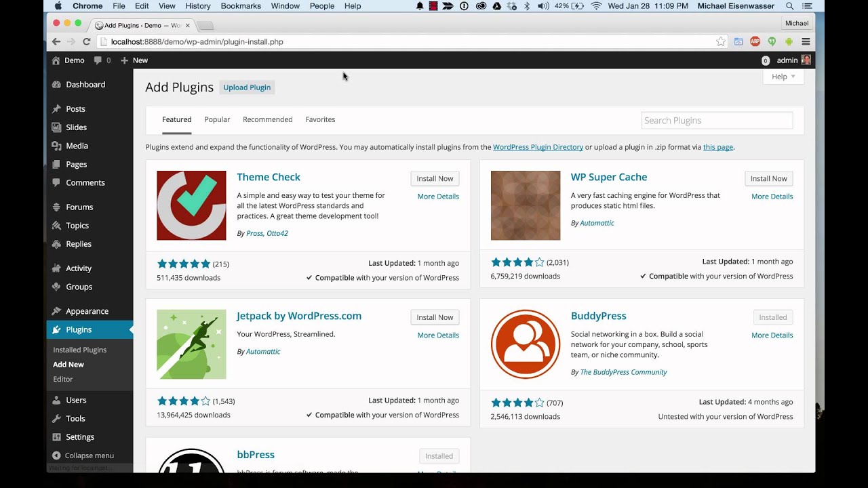Close the Add Plugins browser tab

[x=188, y=26]
